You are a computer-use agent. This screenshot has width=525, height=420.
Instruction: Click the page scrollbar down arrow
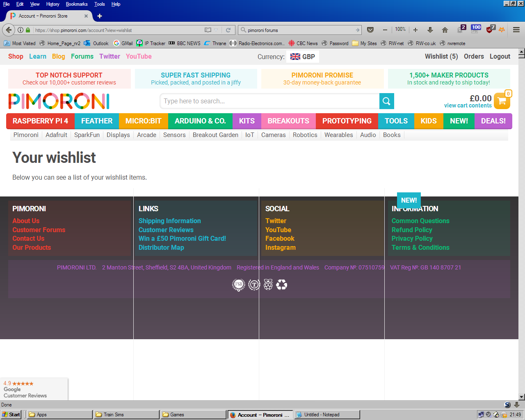point(522,397)
